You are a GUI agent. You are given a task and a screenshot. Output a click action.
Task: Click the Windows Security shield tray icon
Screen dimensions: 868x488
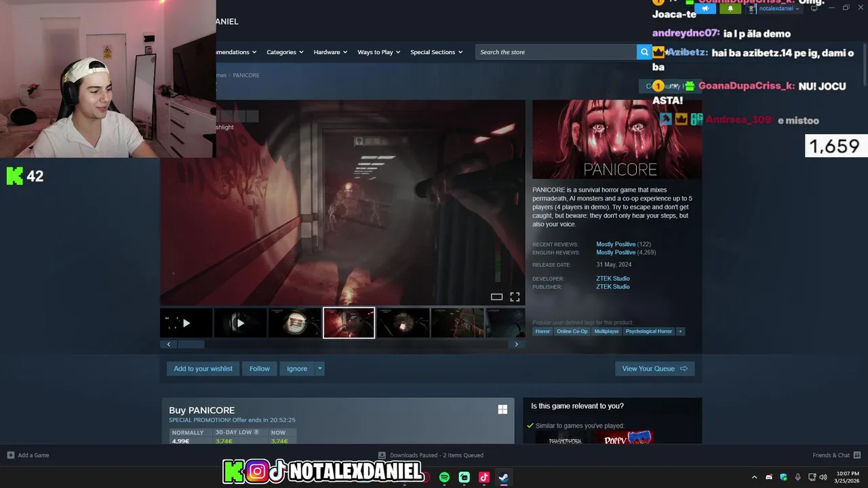pos(783,477)
